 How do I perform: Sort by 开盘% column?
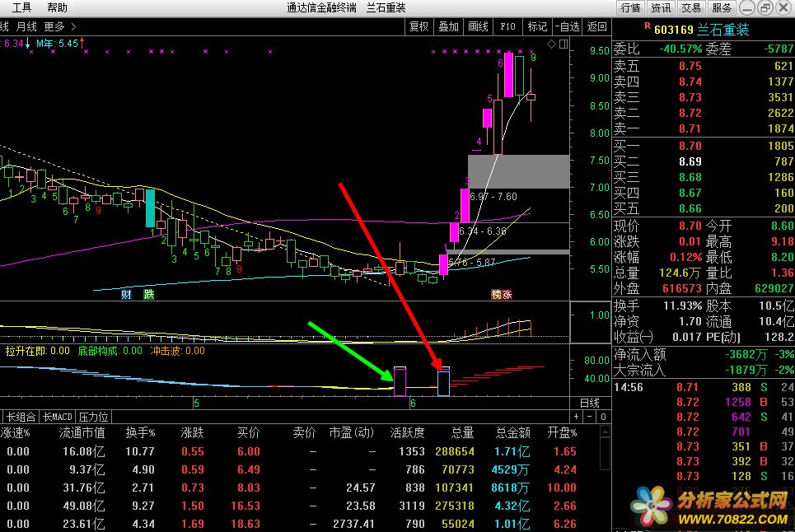pyautogui.click(x=563, y=432)
